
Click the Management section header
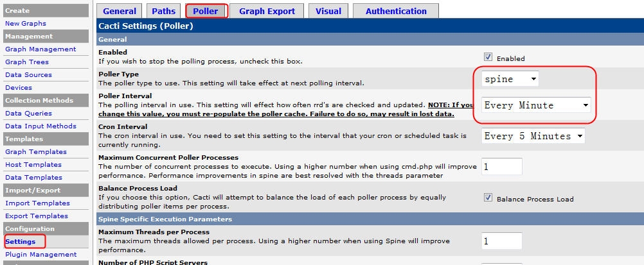coord(46,36)
